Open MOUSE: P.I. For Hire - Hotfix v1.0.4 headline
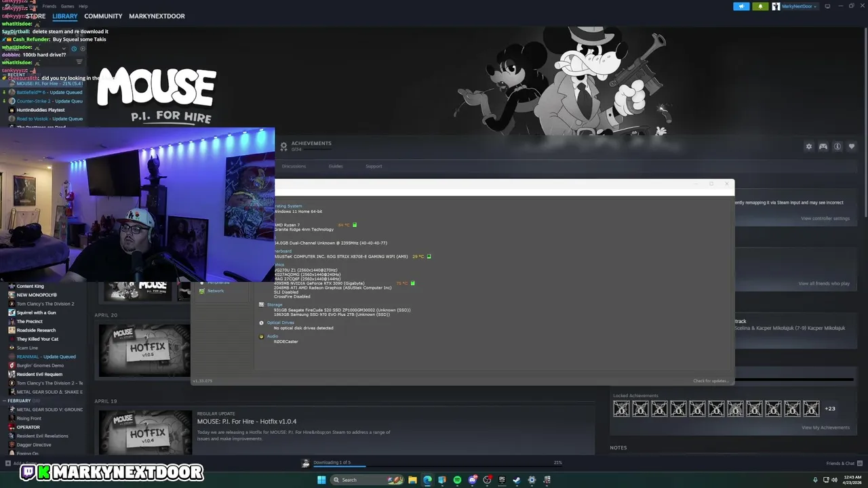Viewport: 868px width, 488px height. coord(247,422)
